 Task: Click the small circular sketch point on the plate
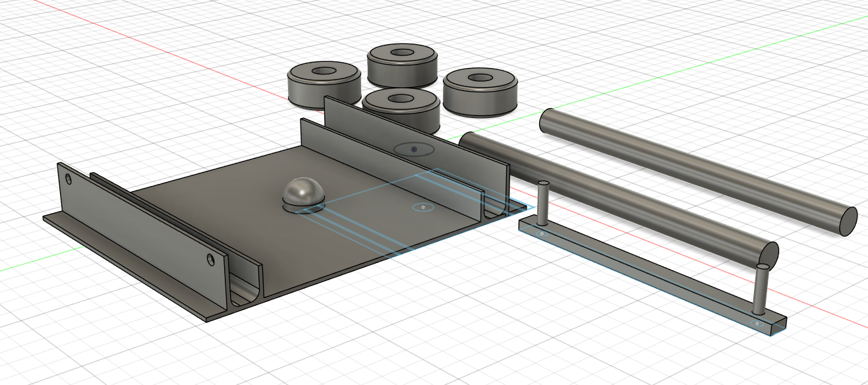(422, 208)
